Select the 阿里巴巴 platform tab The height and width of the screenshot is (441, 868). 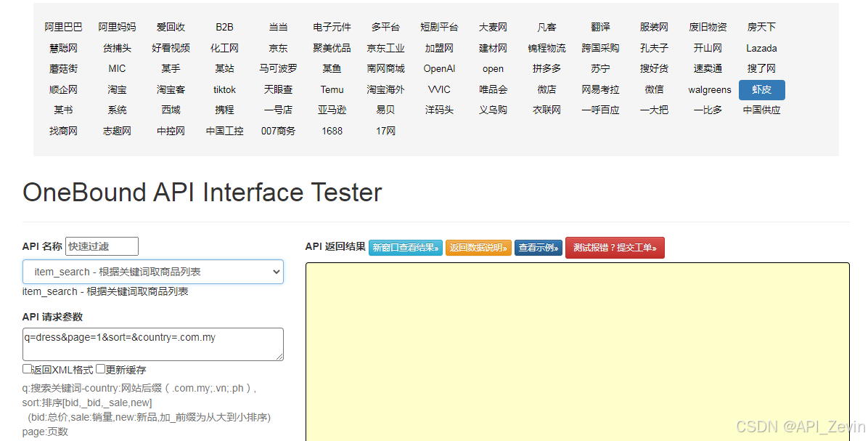coord(63,27)
